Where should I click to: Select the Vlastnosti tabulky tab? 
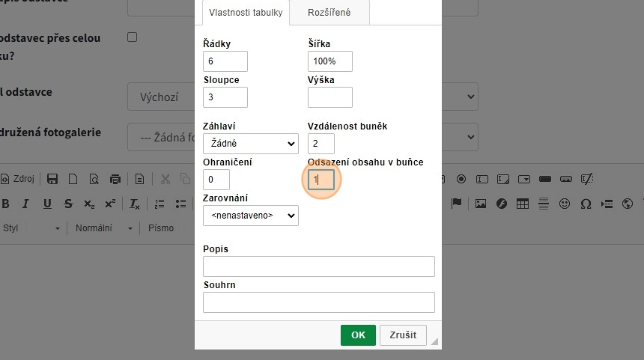point(246,12)
